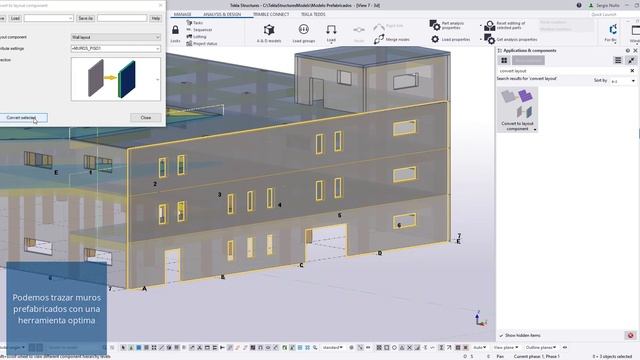
Task: Switch to list view in Applications panel
Action: [618, 60]
